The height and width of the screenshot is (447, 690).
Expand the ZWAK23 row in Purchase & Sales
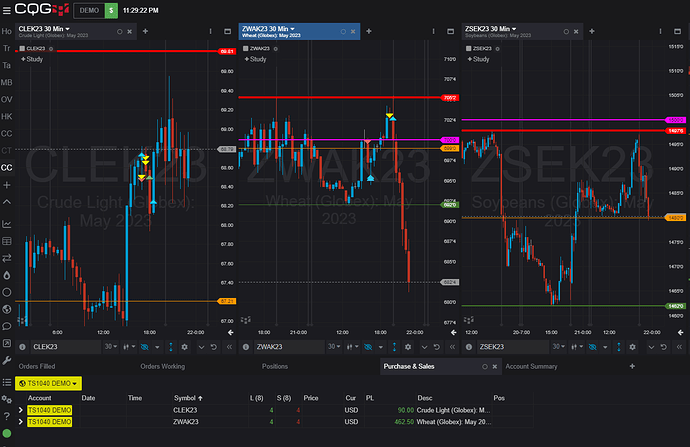coord(20,421)
